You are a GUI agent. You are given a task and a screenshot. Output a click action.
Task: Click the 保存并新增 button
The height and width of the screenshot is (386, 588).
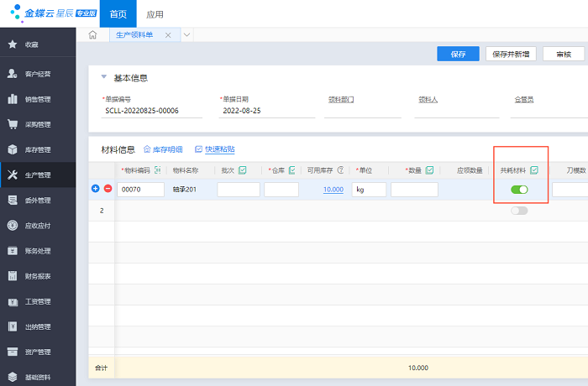tap(511, 54)
